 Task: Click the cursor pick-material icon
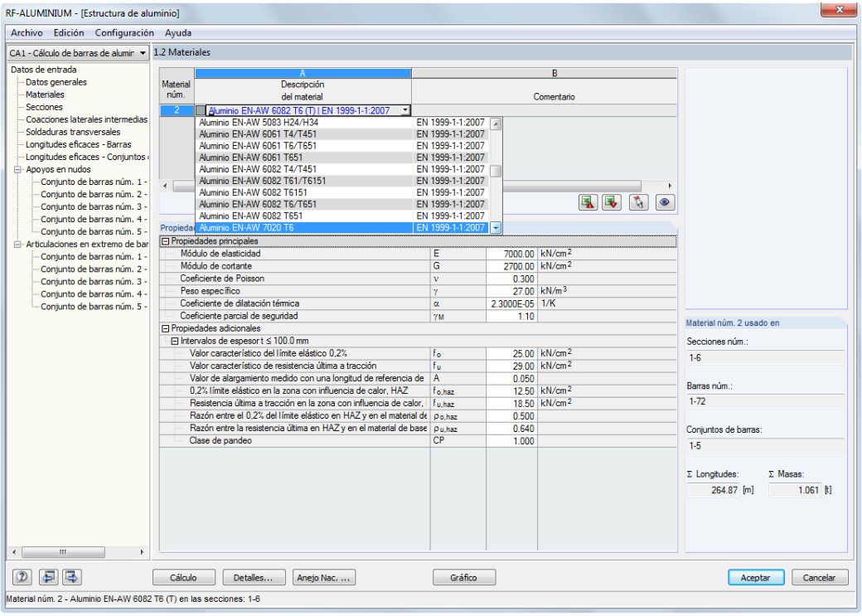tap(638, 202)
